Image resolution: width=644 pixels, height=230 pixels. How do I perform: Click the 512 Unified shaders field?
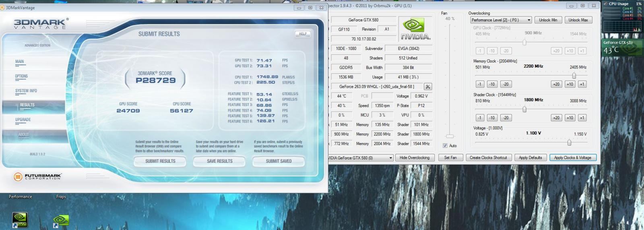click(x=409, y=58)
